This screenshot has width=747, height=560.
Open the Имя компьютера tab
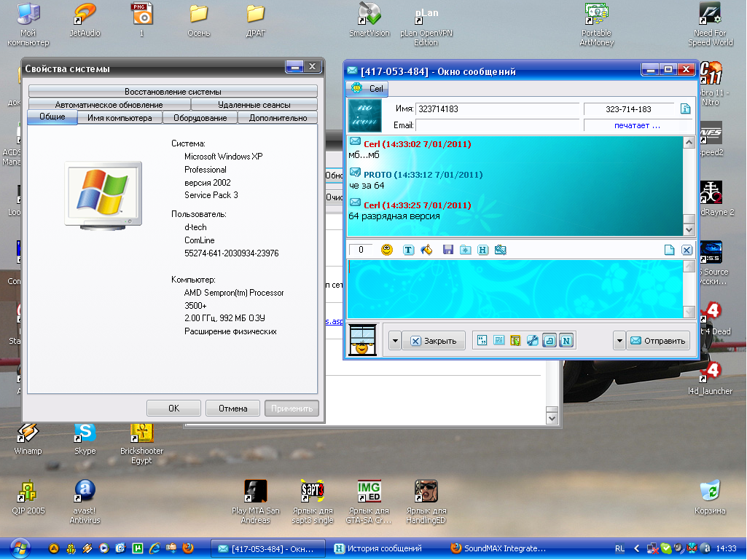click(x=120, y=118)
